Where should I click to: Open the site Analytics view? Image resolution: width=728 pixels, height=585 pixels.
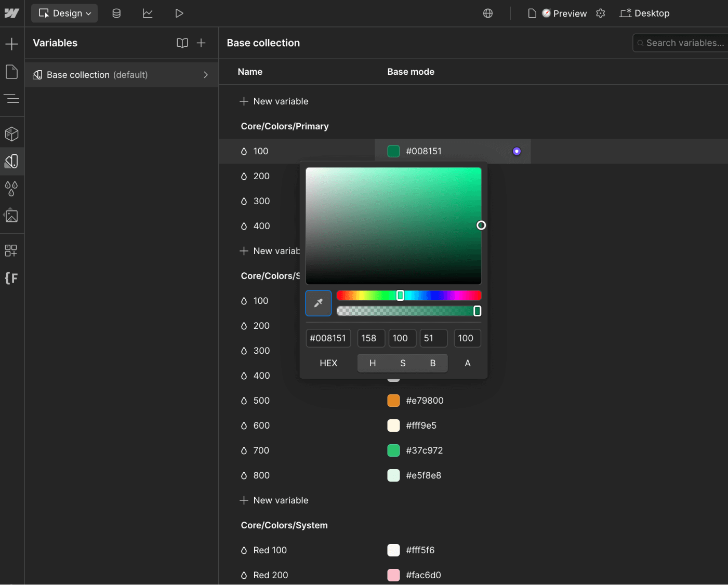click(148, 13)
